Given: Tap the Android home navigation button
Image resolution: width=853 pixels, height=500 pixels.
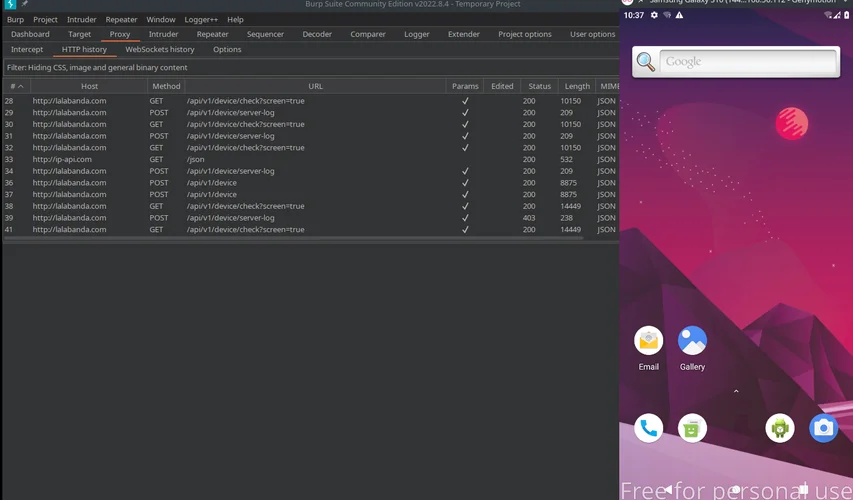Looking at the screenshot, I should [x=735, y=489].
